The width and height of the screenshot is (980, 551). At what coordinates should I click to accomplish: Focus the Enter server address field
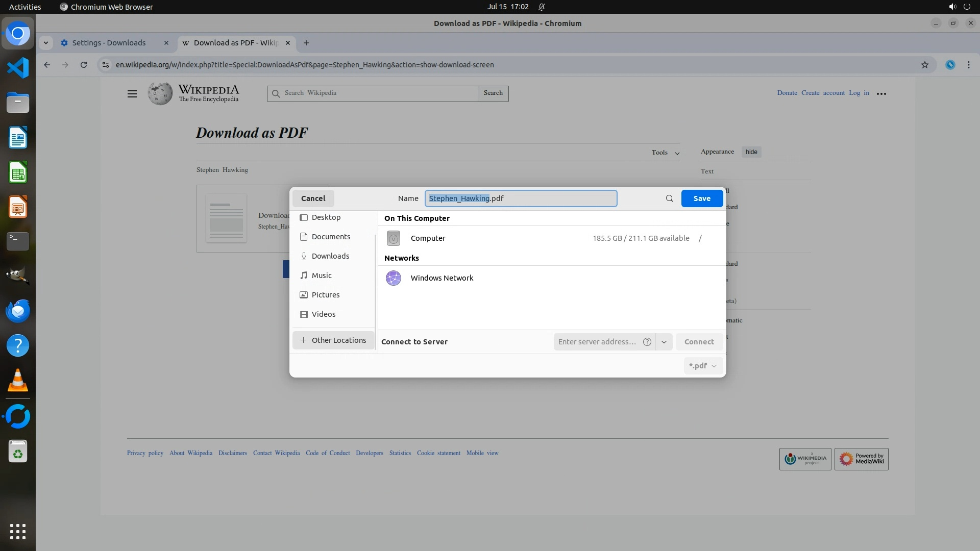(x=597, y=342)
